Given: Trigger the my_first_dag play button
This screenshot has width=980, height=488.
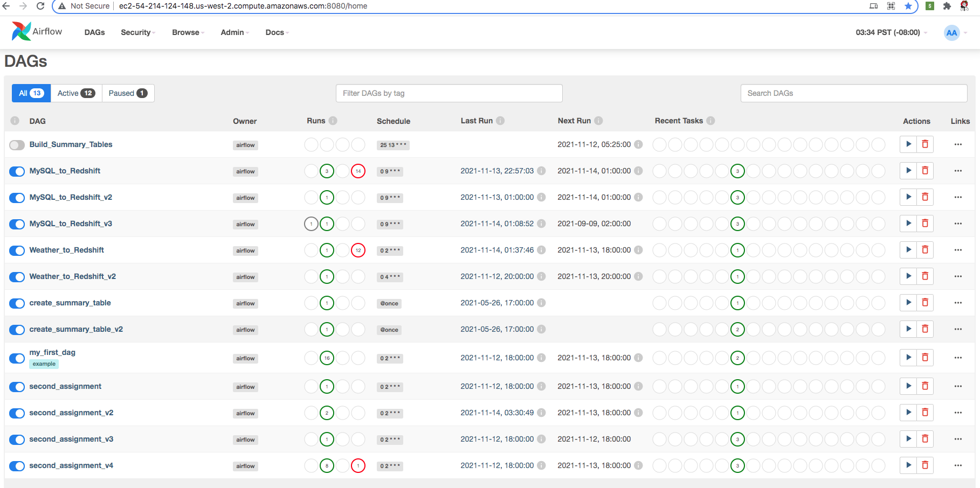Looking at the screenshot, I should point(908,358).
